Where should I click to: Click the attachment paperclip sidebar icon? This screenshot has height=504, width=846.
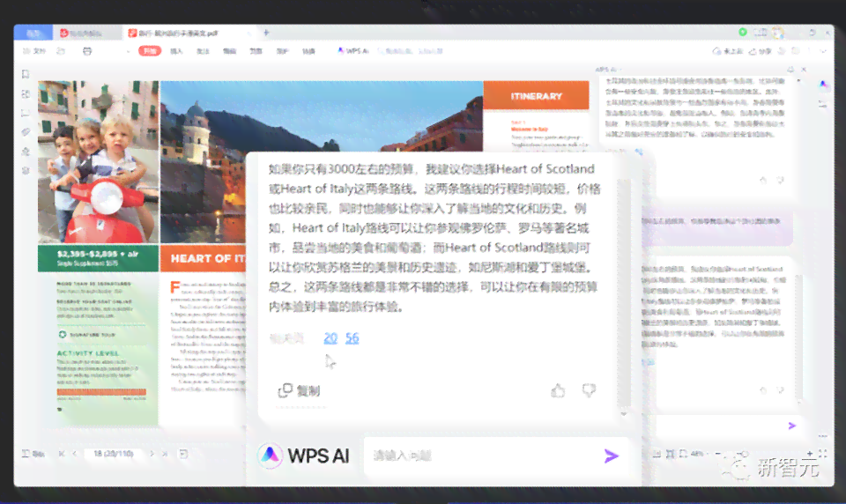[x=25, y=132]
